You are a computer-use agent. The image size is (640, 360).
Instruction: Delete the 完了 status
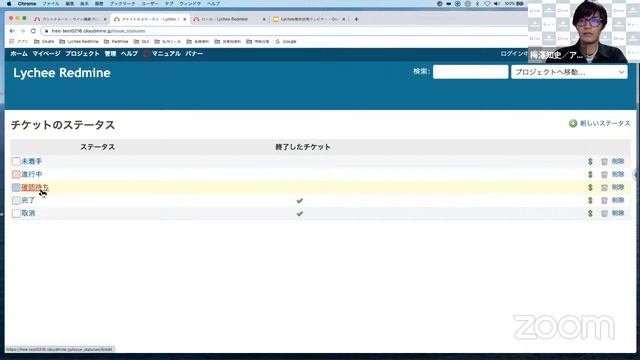pyautogui.click(x=613, y=200)
